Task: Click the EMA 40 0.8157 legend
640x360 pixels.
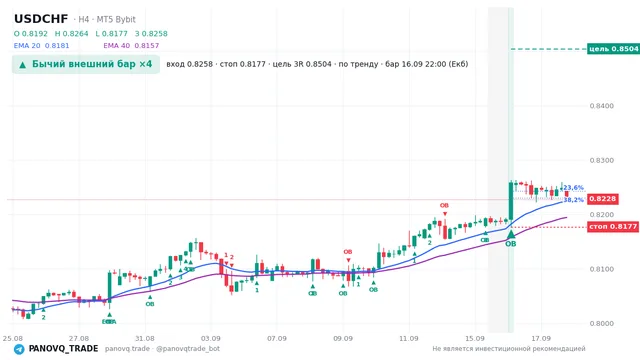Action: (131, 45)
